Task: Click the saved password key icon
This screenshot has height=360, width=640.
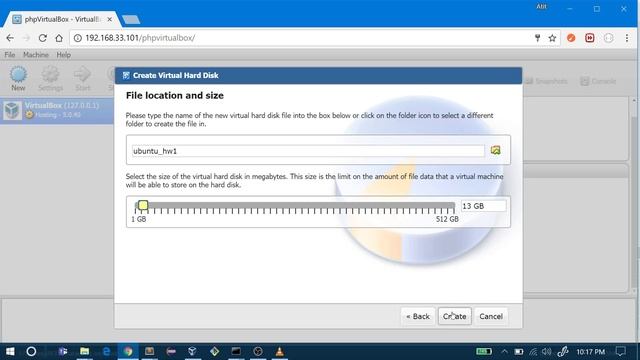Action: coord(538,38)
